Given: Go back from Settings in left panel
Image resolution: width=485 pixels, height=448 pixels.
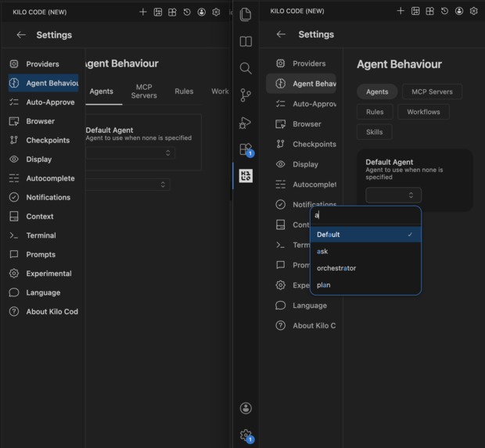Looking at the screenshot, I should 21,35.
